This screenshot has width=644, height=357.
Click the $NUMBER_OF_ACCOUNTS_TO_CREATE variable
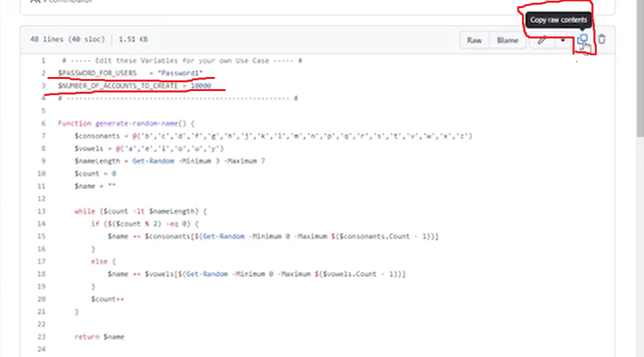pyautogui.click(x=118, y=86)
